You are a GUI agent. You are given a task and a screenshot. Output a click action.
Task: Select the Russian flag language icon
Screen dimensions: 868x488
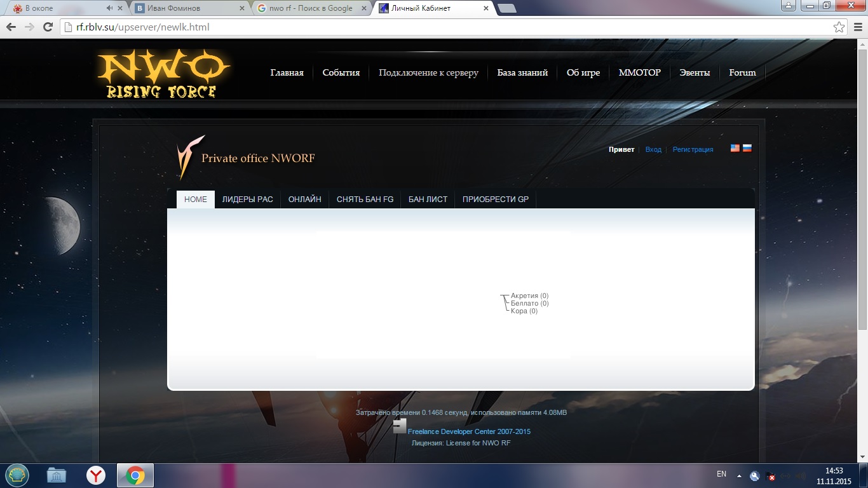[747, 148]
